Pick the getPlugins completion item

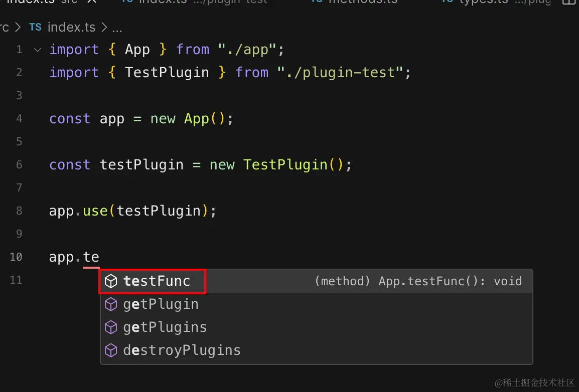pyautogui.click(x=165, y=327)
